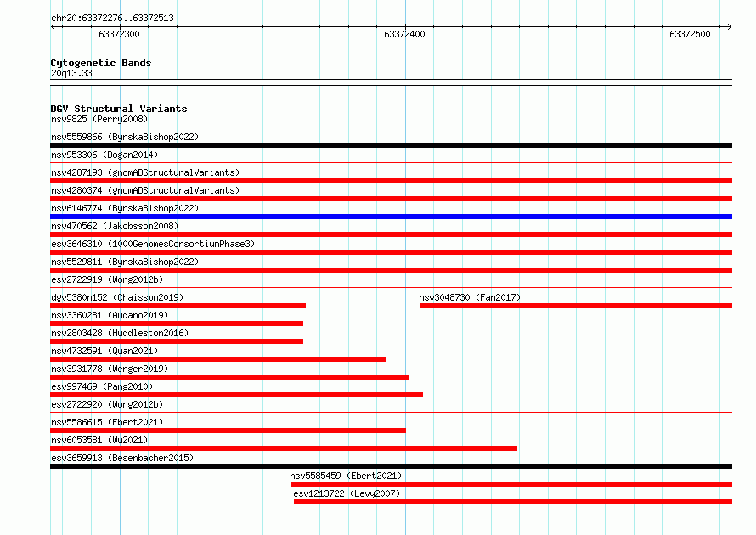Select the red bar under dgv5380n152 (Chaisson2019)

[x=178, y=306]
